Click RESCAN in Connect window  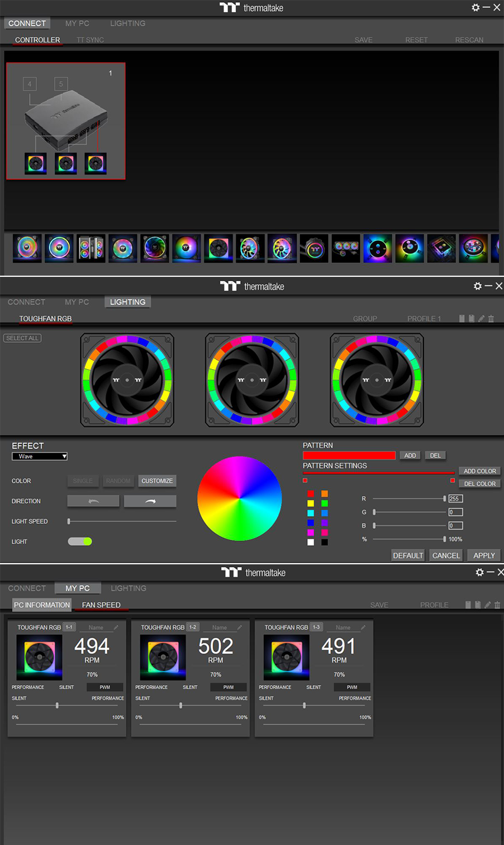[469, 40]
